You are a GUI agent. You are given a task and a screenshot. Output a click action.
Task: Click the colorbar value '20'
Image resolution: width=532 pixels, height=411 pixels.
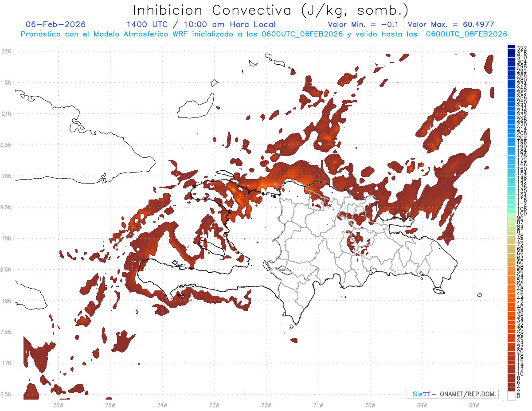pos(520,351)
